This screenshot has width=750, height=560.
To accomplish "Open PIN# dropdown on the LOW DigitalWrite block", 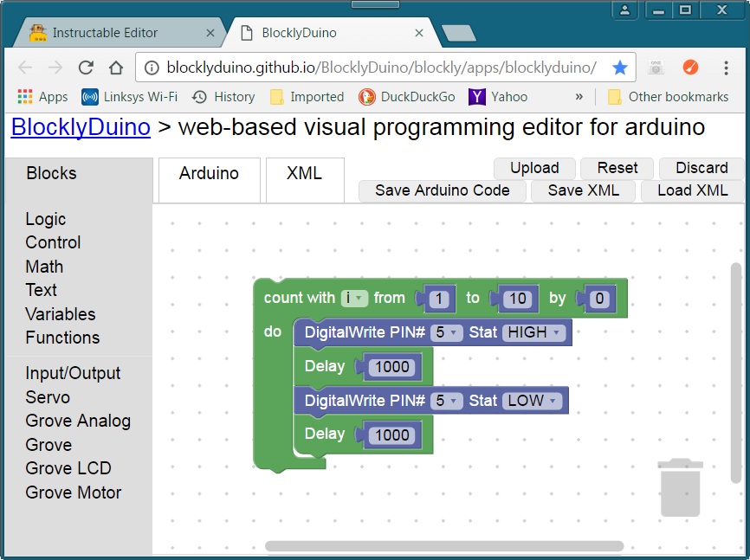I will [x=446, y=401].
